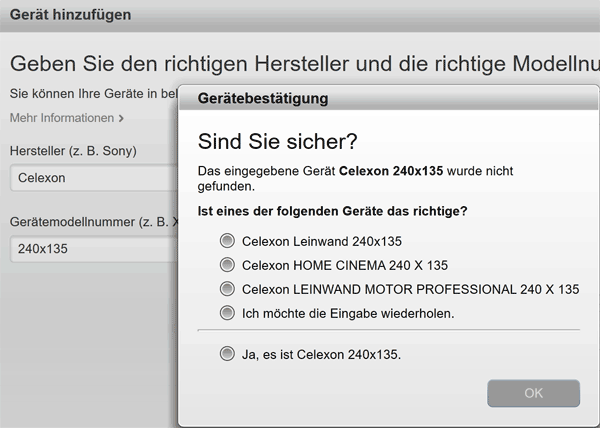Choose the Celexon HOME CINEMA radio button
The height and width of the screenshot is (428, 600).
click(x=227, y=265)
